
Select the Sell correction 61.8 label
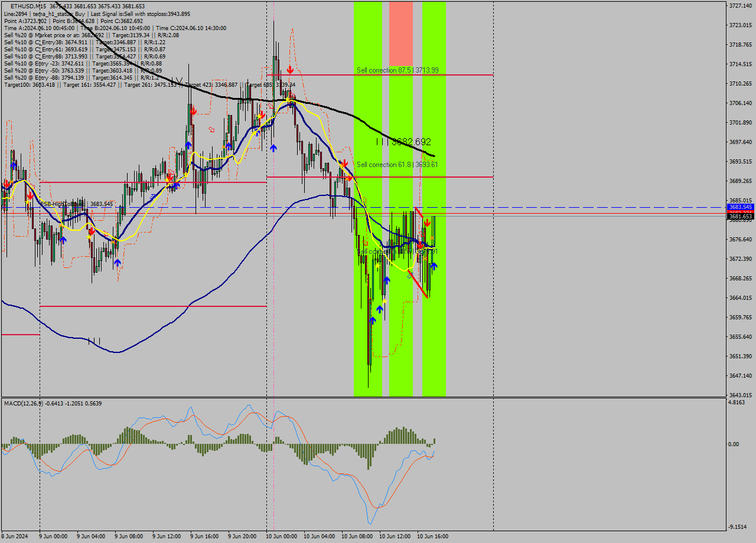point(397,164)
